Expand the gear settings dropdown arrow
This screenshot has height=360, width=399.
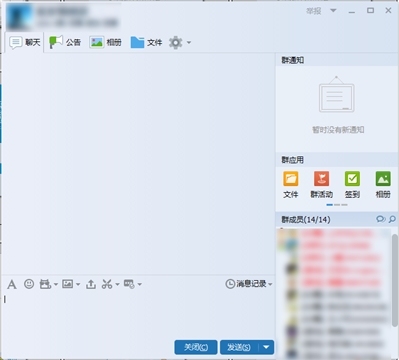point(189,43)
